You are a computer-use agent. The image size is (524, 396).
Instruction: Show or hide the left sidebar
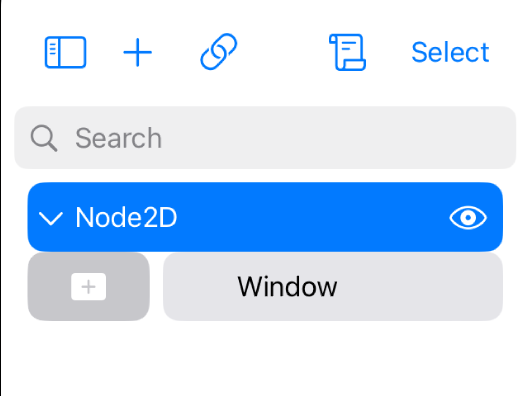pyautogui.click(x=66, y=52)
